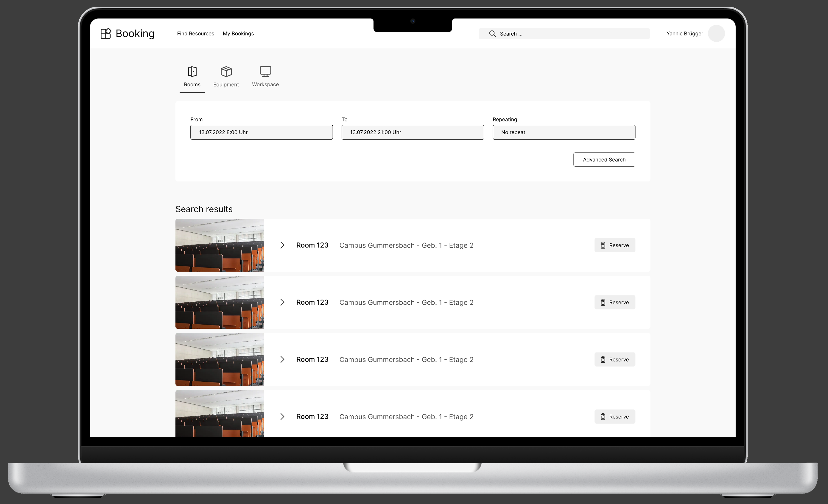Click Reserve for fourth Room 123 result
828x504 pixels.
pos(615,417)
